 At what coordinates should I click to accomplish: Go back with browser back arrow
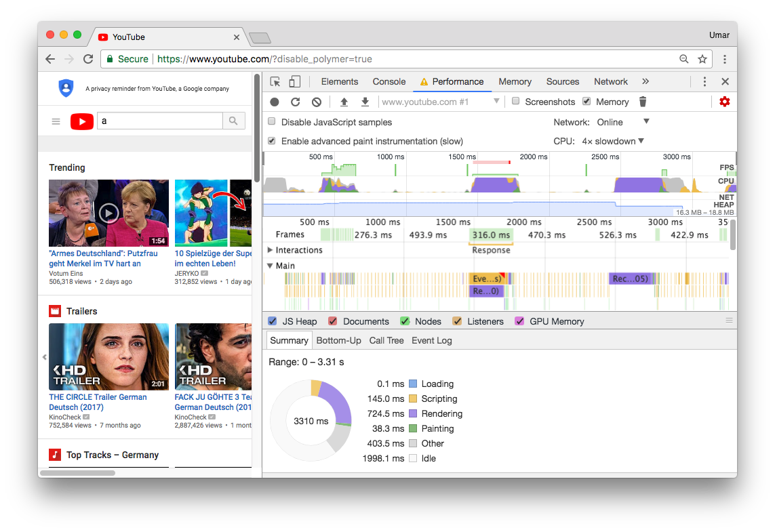[50, 59]
